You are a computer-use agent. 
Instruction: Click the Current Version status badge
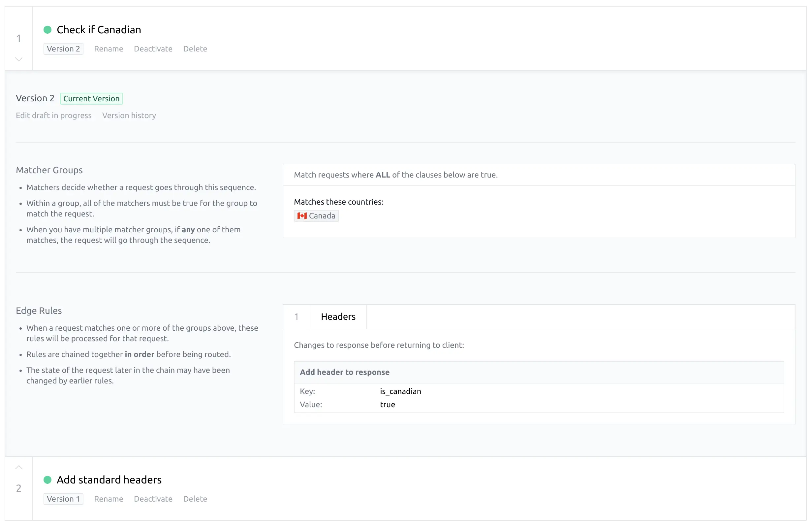pyautogui.click(x=91, y=99)
